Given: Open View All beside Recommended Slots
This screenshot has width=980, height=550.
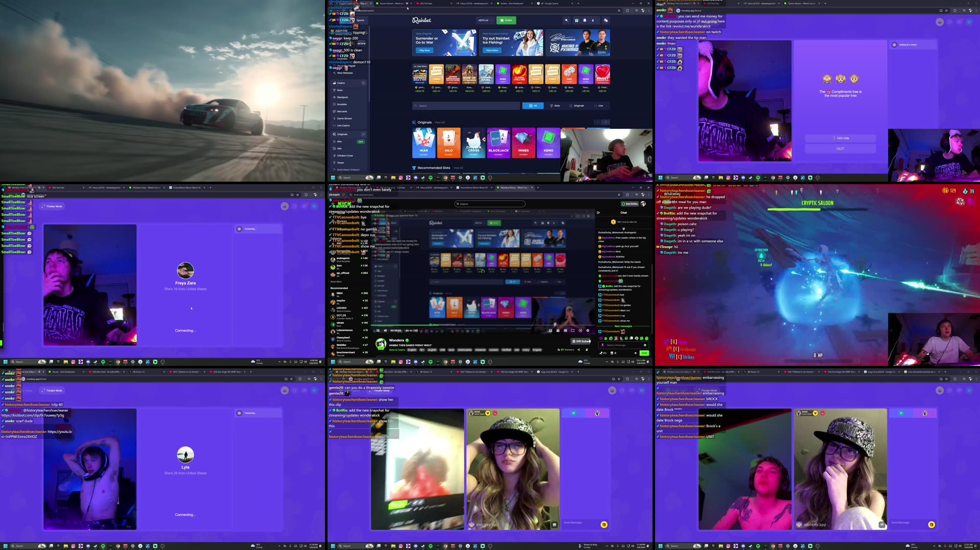Looking at the screenshot, I should (x=458, y=168).
